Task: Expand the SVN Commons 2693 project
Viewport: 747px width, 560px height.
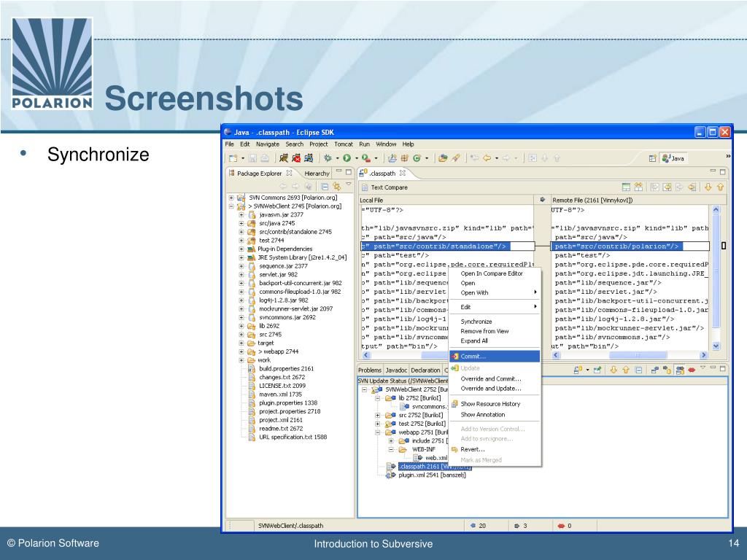Action: point(231,198)
